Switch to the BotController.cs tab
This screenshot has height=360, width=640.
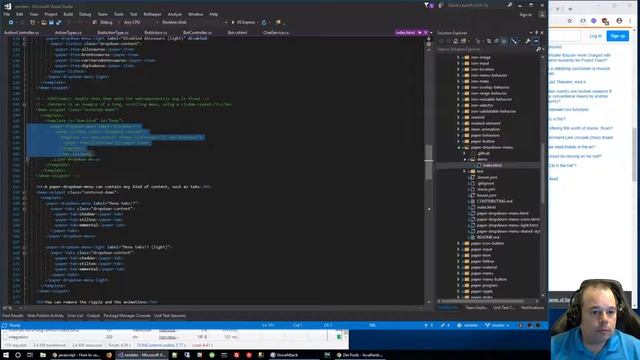coord(197,33)
